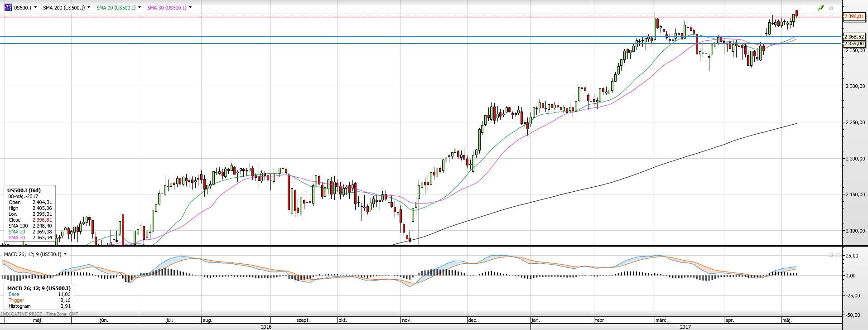The width and height of the screenshot is (868, 330).
Task: Click the US500.I instrument name label
Action: 23,8
